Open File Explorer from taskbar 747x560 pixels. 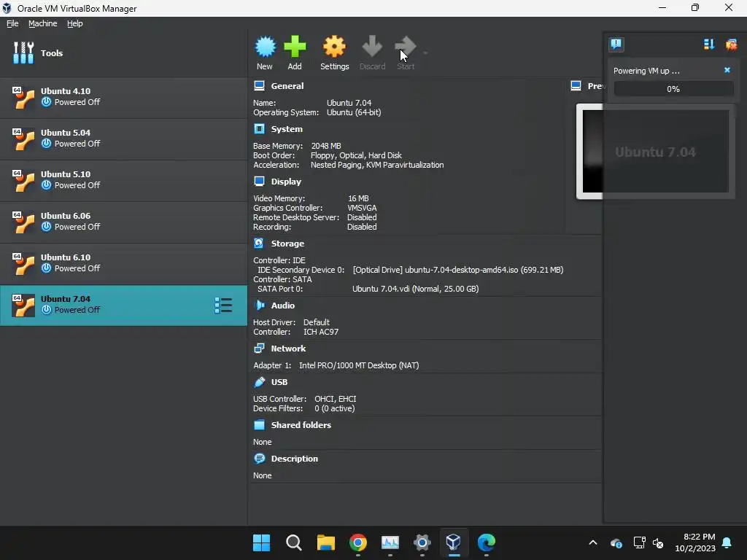326,542
